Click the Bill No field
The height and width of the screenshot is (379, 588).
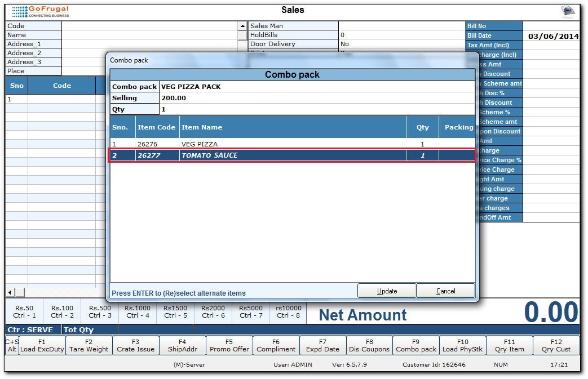[x=551, y=26]
